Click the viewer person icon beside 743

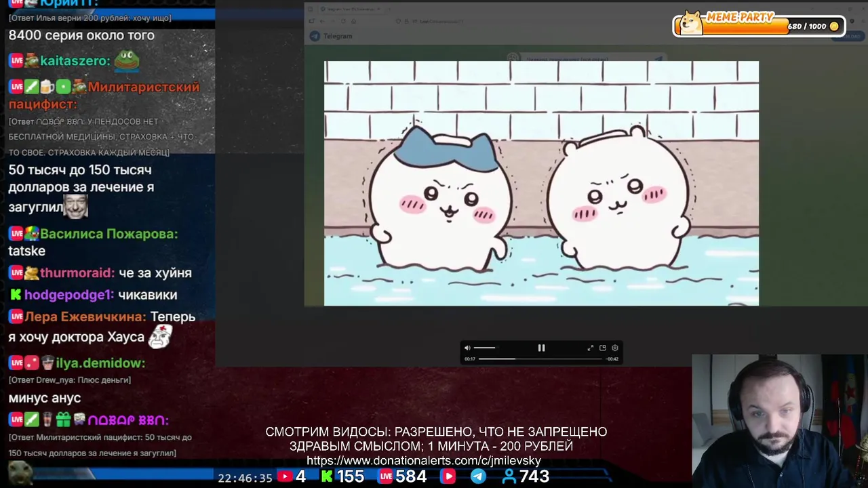click(x=509, y=476)
